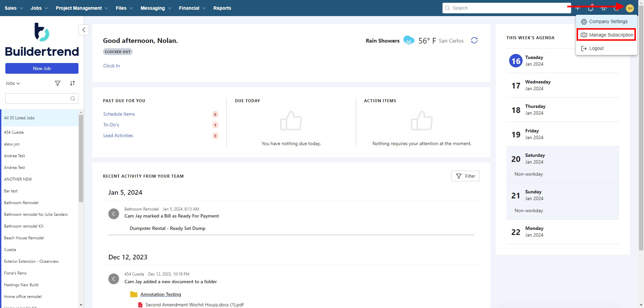This screenshot has width=644, height=308.
Task: Click the red 6 badge for Schedule Items
Action: [215, 114]
